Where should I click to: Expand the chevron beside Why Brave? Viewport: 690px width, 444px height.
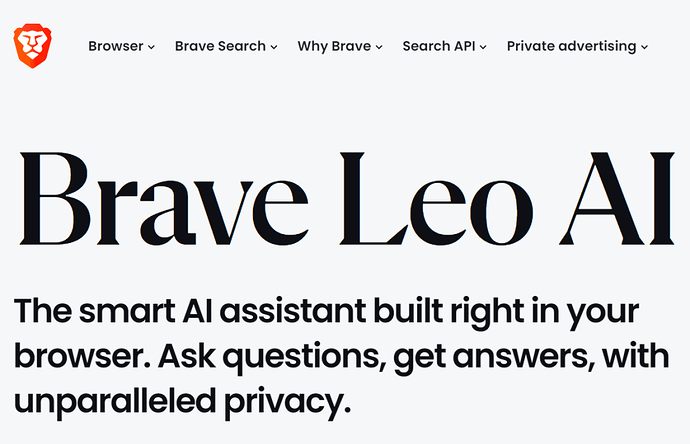pyautogui.click(x=379, y=47)
